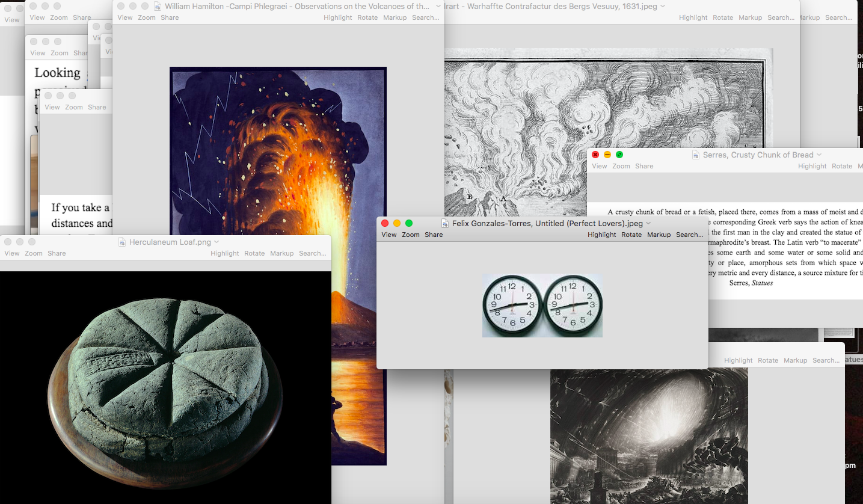Open Zoom in the Perfect Lovers window
Image resolution: width=863 pixels, height=504 pixels.
(x=411, y=235)
